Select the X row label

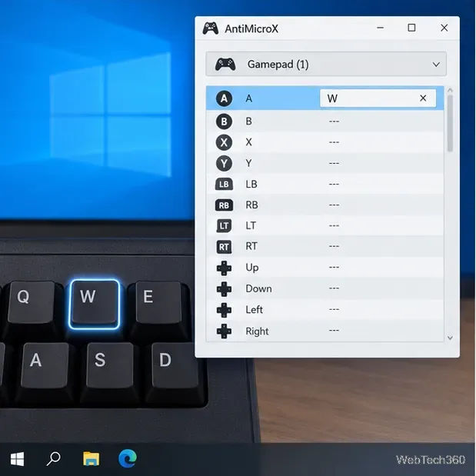(x=248, y=142)
